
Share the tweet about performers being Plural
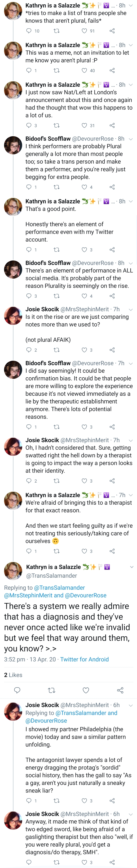pos(112,187)
